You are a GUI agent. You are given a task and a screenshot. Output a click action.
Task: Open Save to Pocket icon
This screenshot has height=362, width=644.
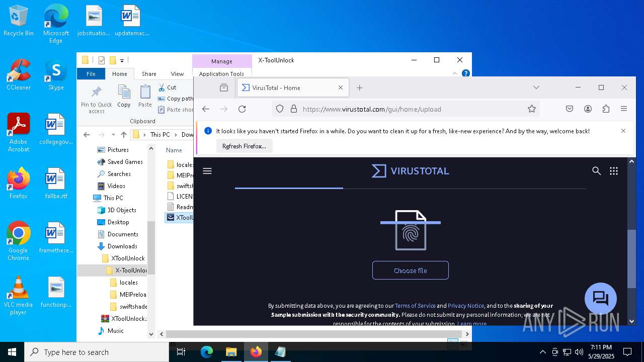pos(570,109)
